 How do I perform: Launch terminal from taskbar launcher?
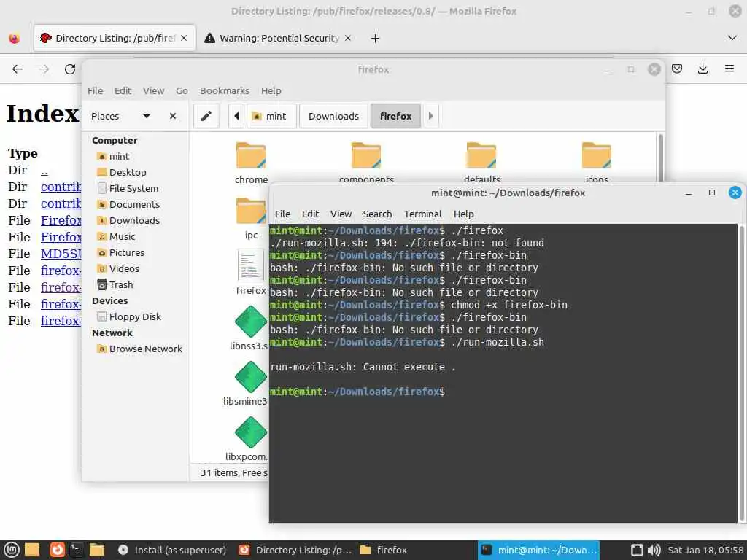point(77,550)
